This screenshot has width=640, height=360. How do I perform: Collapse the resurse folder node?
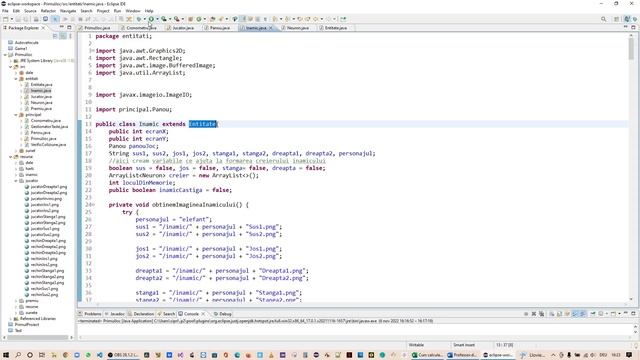tap(11, 157)
